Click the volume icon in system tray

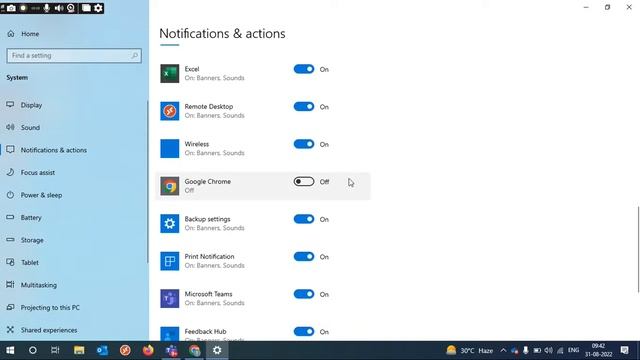(x=549, y=350)
